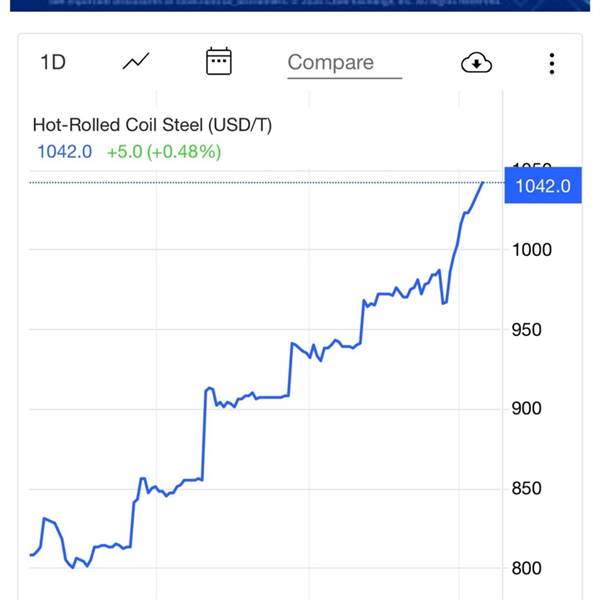The width and height of the screenshot is (600, 600).
Task: Select the Hot-Rolled Coil Steel title
Action: [x=152, y=125]
